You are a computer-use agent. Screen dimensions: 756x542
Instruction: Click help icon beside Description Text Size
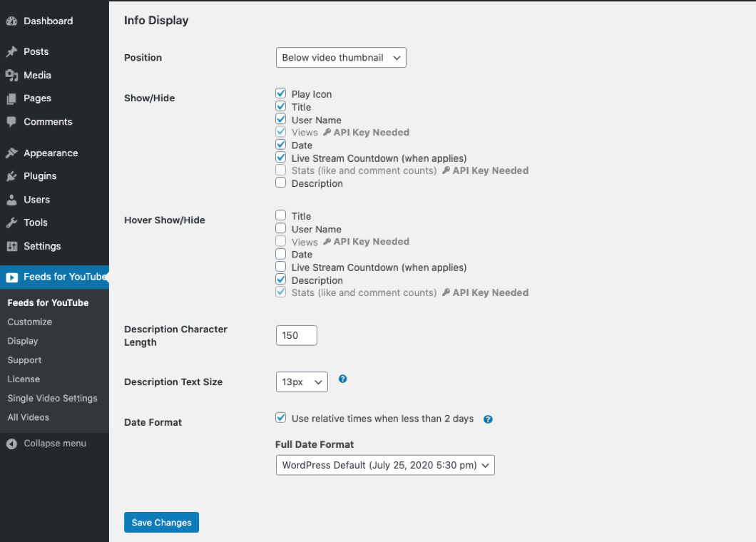342,379
